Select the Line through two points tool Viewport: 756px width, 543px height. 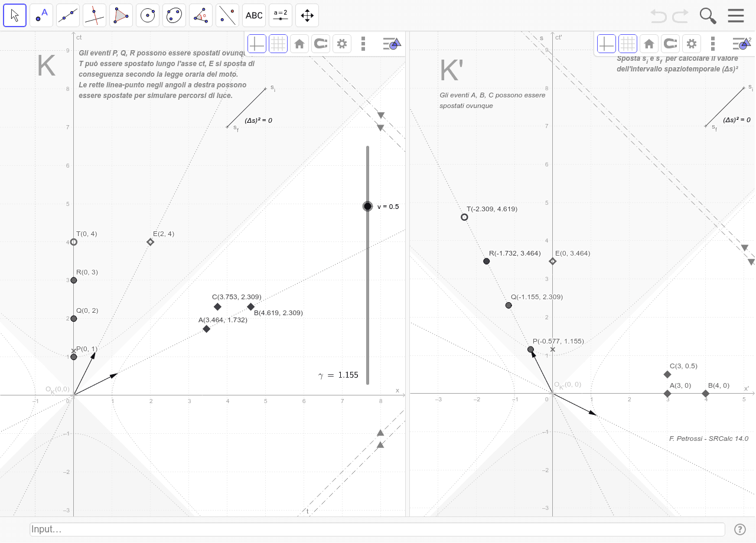pyautogui.click(x=68, y=15)
